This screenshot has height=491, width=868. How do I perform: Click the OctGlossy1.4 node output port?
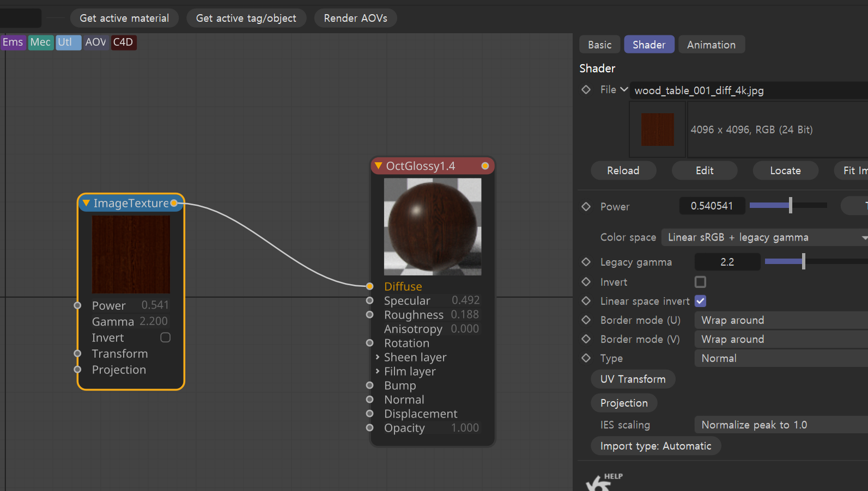pyautogui.click(x=485, y=165)
